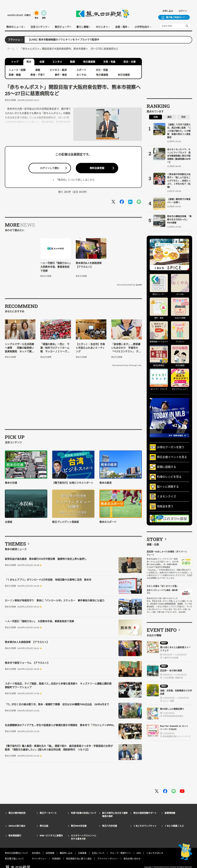Open the TODAY IN MLB banner

click(x=169, y=418)
